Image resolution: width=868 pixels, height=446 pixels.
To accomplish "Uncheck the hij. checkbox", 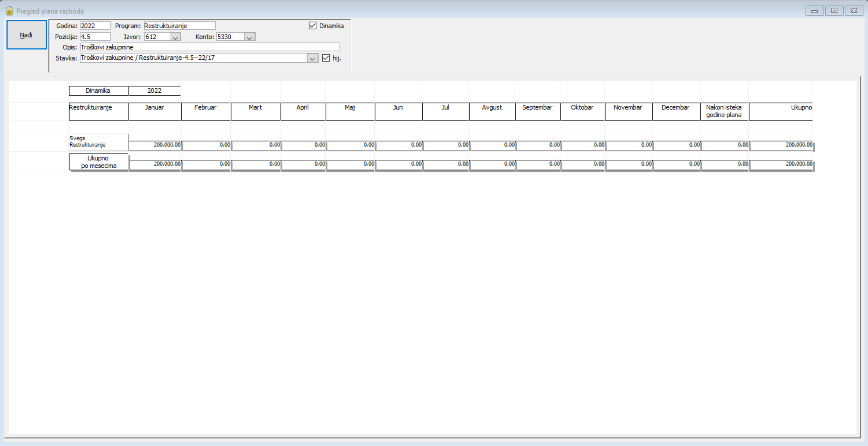I will (x=325, y=58).
